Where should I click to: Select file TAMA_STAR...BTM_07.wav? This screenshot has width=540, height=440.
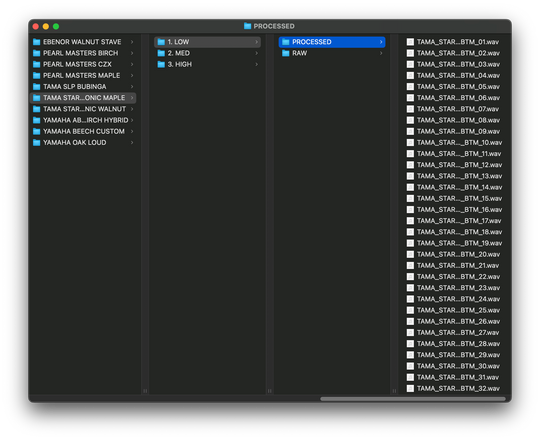coord(458,109)
